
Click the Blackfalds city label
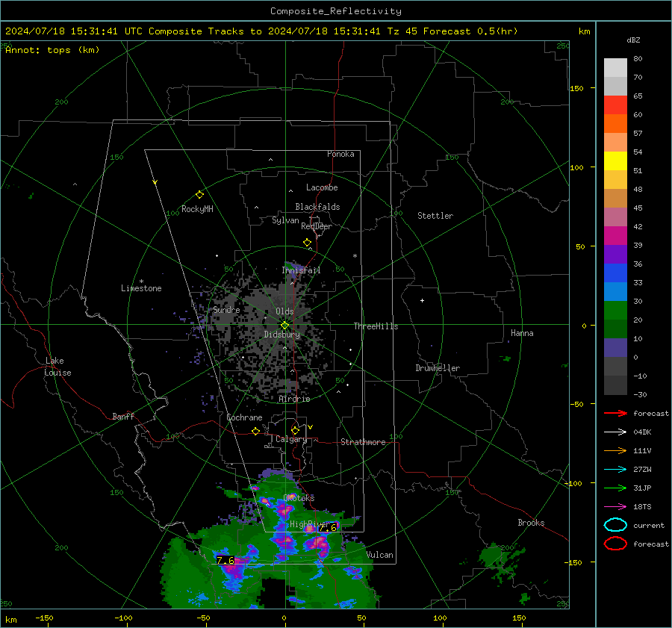pyautogui.click(x=317, y=207)
